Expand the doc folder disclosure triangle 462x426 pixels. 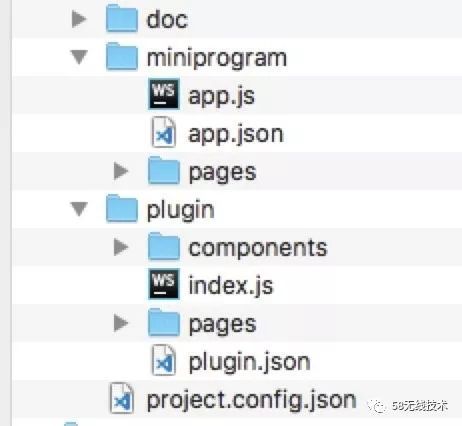pyautogui.click(x=79, y=19)
